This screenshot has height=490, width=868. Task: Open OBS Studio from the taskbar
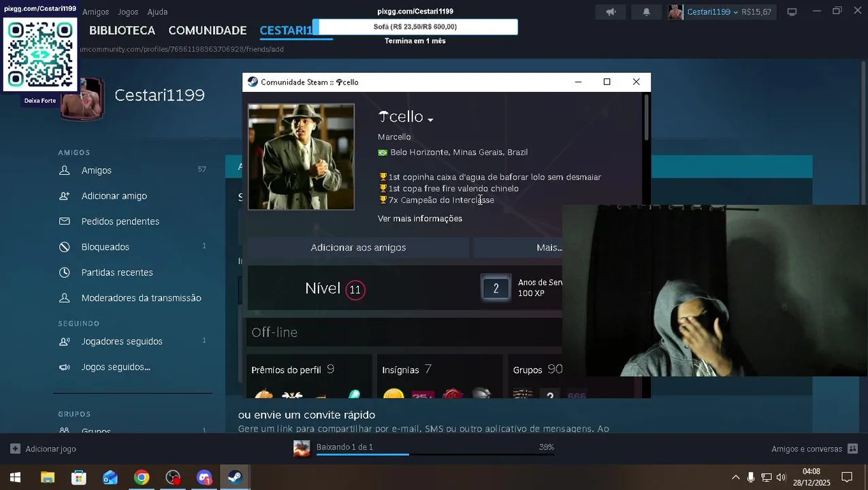pos(173,478)
